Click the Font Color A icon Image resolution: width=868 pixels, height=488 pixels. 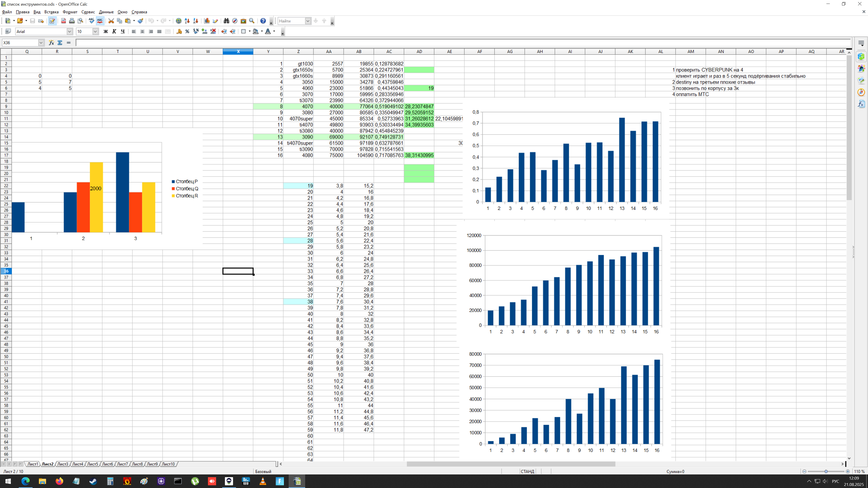point(268,31)
